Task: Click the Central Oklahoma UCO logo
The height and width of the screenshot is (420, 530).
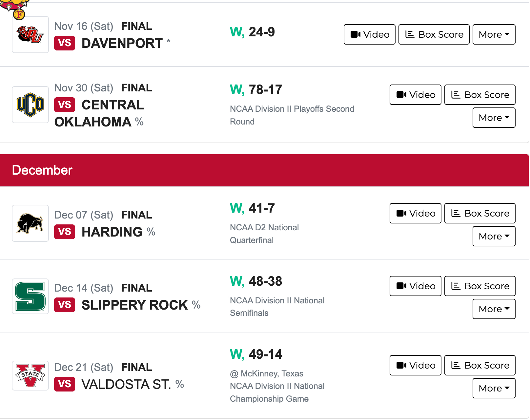Action: 30,105
